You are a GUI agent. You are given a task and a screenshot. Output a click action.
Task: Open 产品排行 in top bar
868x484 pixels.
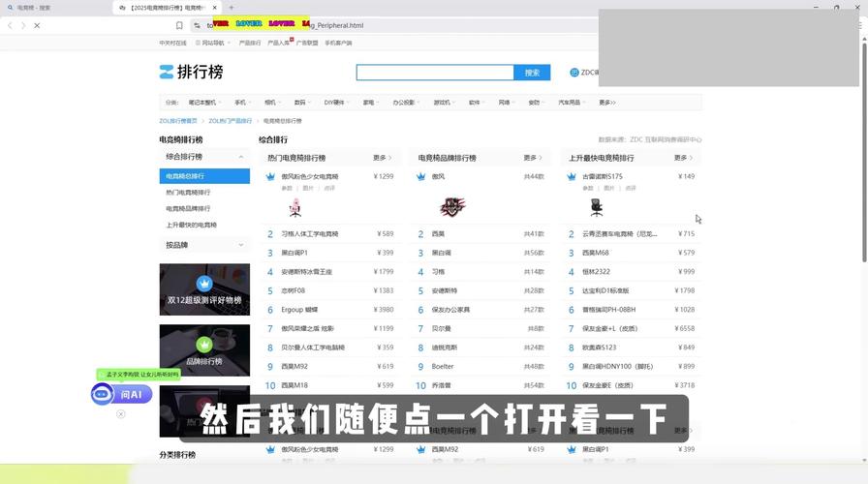(250, 43)
